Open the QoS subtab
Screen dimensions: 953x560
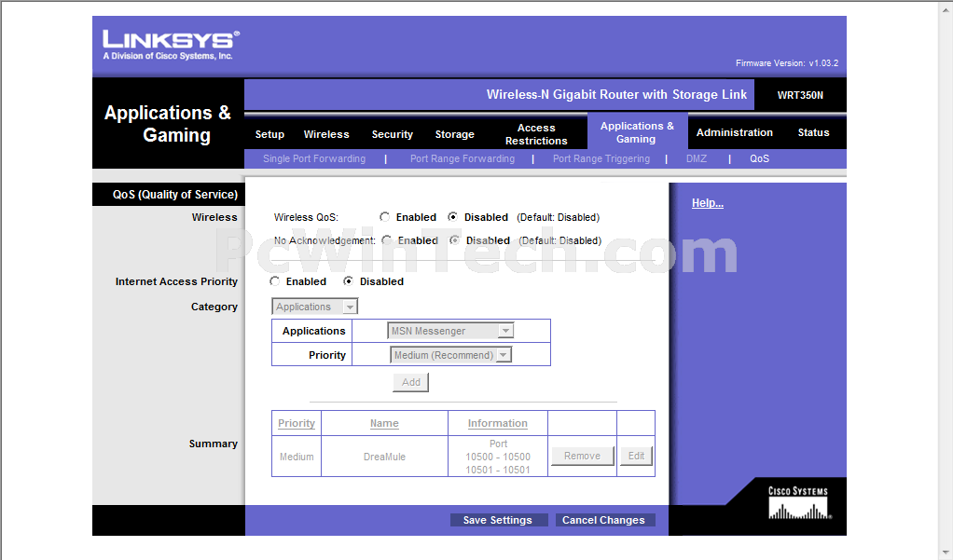click(x=759, y=158)
